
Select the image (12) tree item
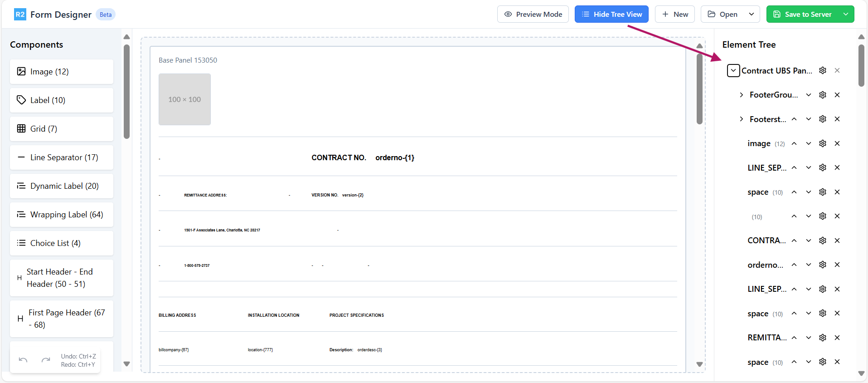(x=766, y=143)
